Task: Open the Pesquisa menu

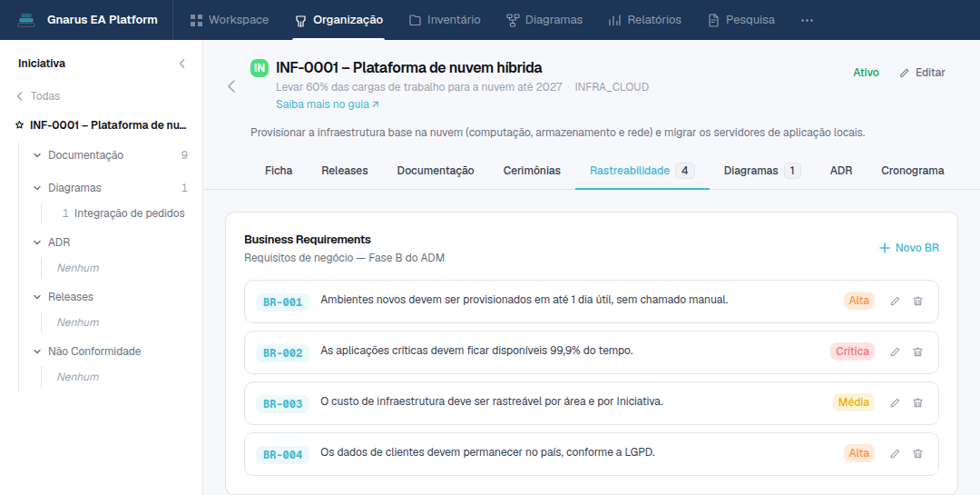Action: pos(741,20)
